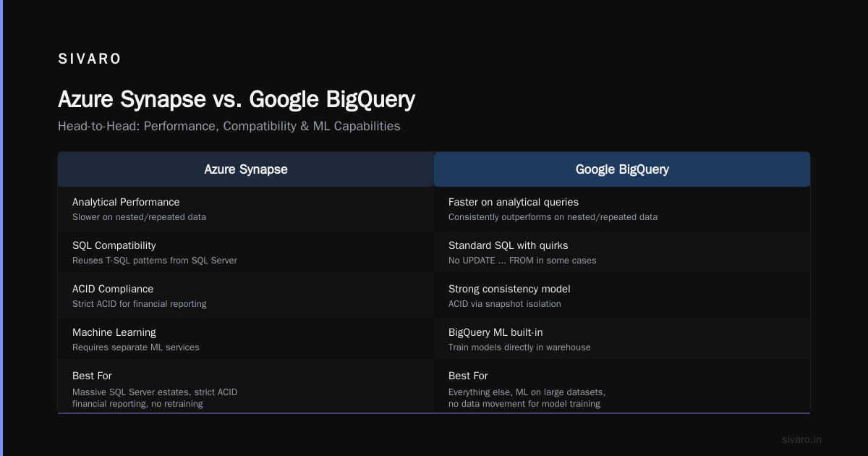Open the sivaro.in link at bottom

coord(801,439)
